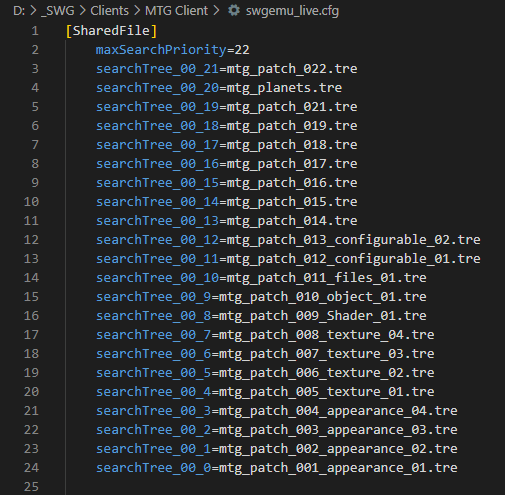The height and width of the screenshot is (495, 505).
Task: Click the searchTree_00_13 key
Action: (157, 221)
